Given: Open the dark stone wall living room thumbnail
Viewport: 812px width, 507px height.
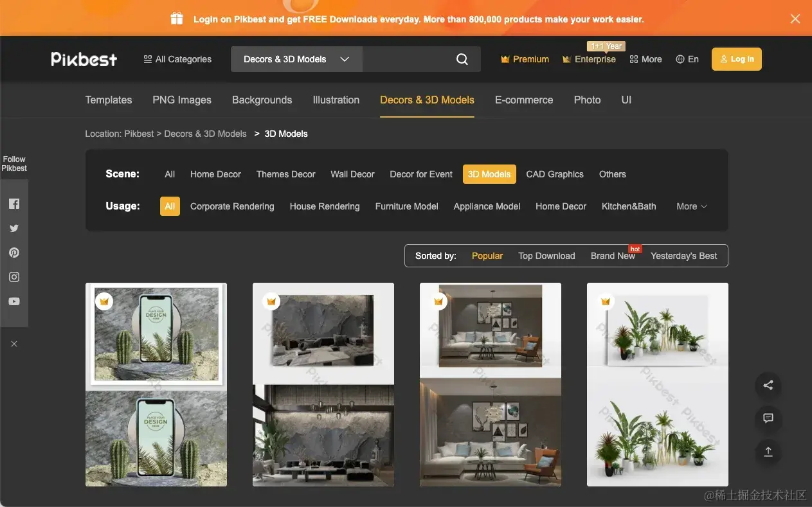Looking at the screenshot, I should point(323,384).
